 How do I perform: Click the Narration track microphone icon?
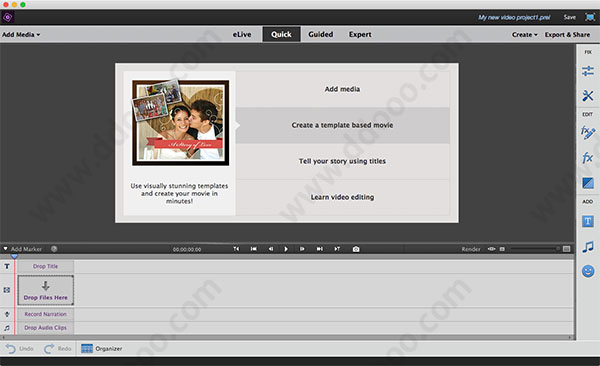(7, 314)
